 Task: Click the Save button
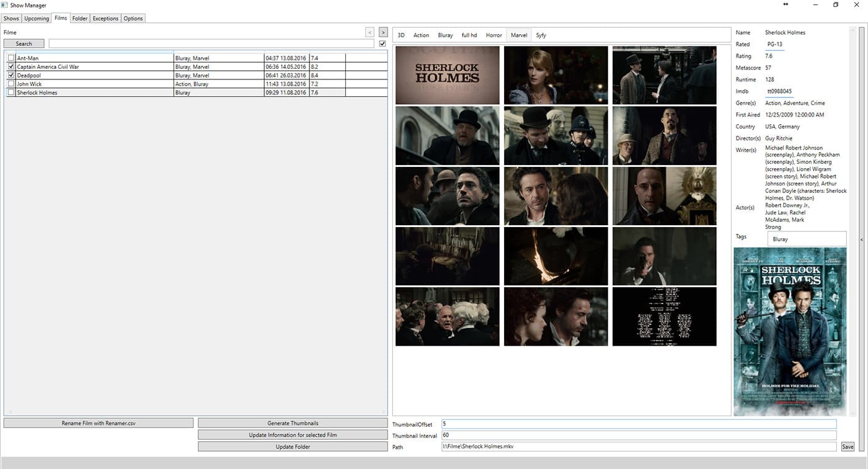[848, 447]
